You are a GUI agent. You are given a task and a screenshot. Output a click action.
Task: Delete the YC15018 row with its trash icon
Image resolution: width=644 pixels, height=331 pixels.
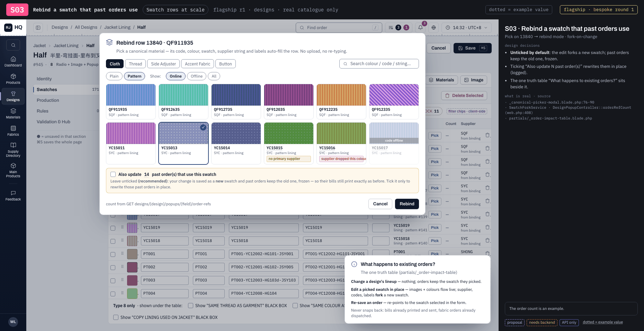488,241
